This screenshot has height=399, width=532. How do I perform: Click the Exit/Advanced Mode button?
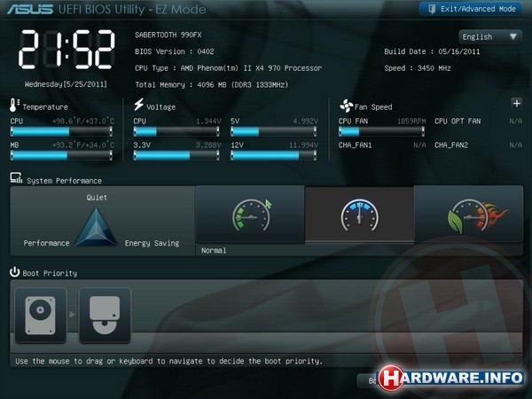470,9
